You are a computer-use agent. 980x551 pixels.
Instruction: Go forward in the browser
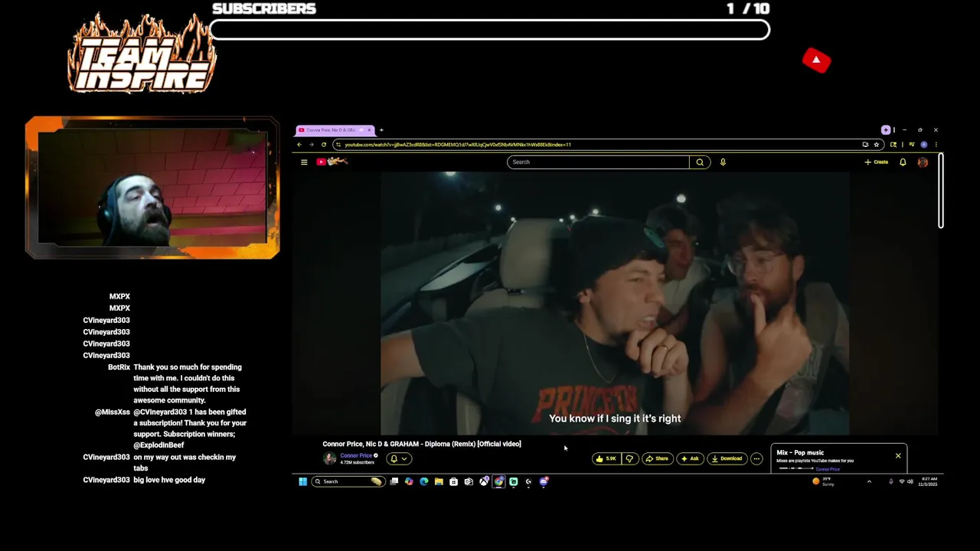[x=311, y=145]
